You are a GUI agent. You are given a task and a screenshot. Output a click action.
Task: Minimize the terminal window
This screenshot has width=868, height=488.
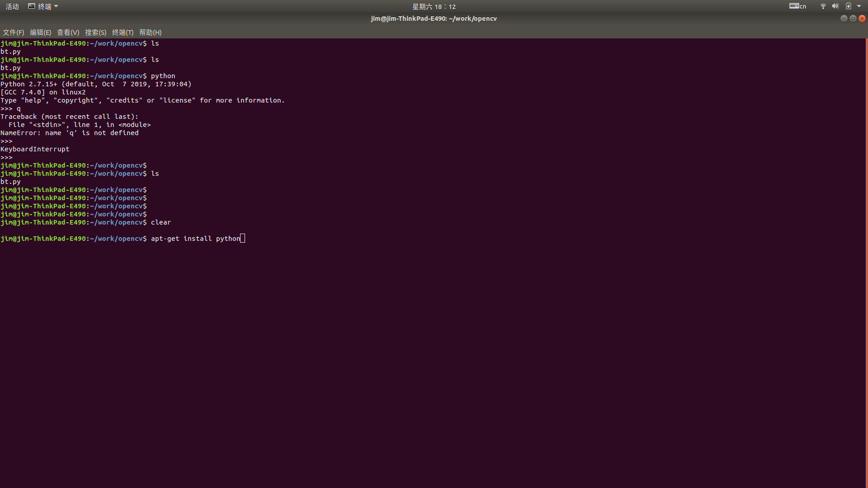pos(844,19)
